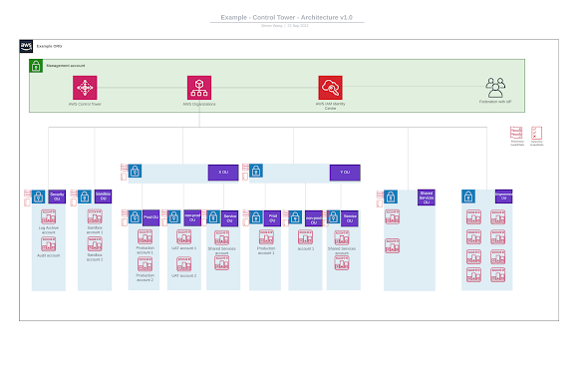Select the Detective Guardrails checklist legend icon
588x387 pixels.
pos(536,133)
